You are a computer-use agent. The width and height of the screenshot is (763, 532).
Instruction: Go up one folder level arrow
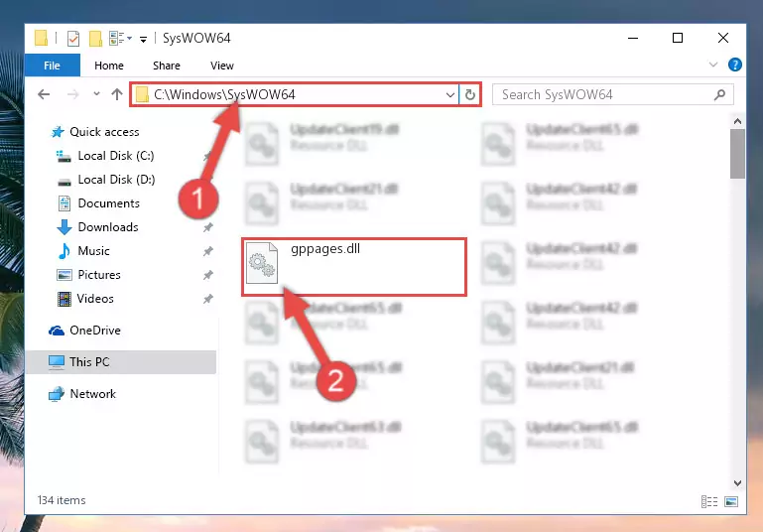pos(117,94)
